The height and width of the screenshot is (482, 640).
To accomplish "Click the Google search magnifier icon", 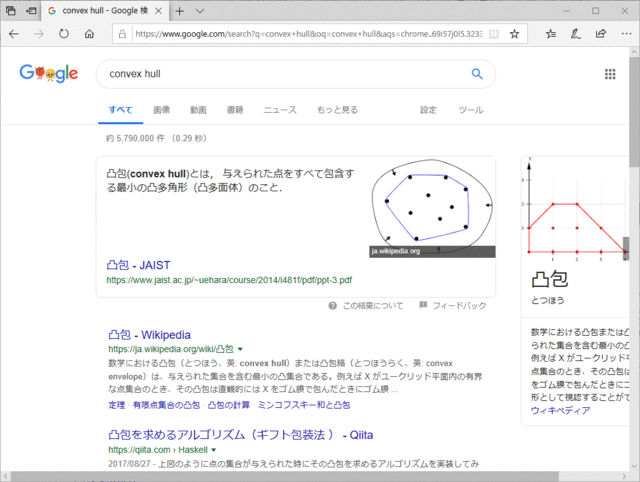I will (x=477, y=74).
